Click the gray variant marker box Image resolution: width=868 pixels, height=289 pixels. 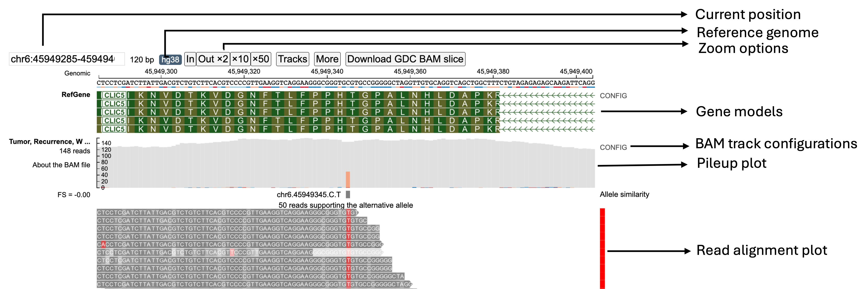tap(348, 195)
